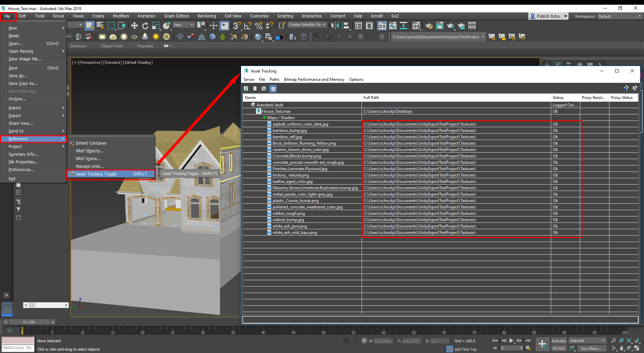Activate the Select and Rotate tool
Screen dimensions: 644x353
[x=145, y=26]
